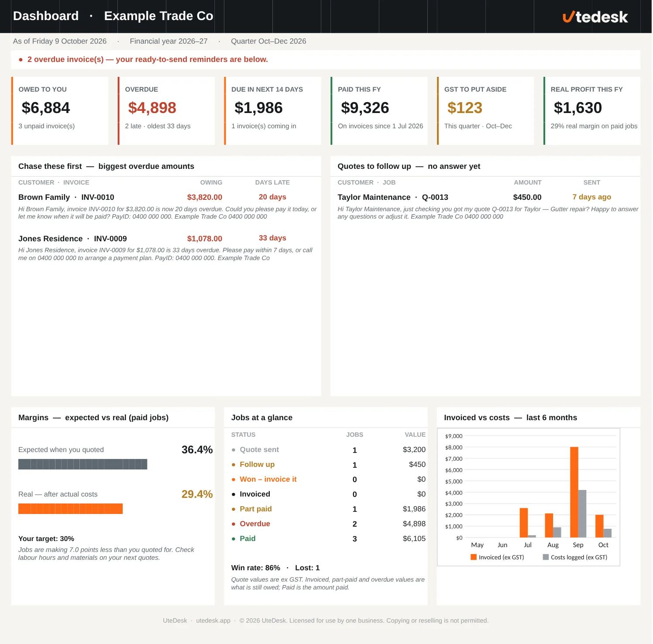
Task: Select the Jones Residence reminder message text
Action: [x=165, y=254]
